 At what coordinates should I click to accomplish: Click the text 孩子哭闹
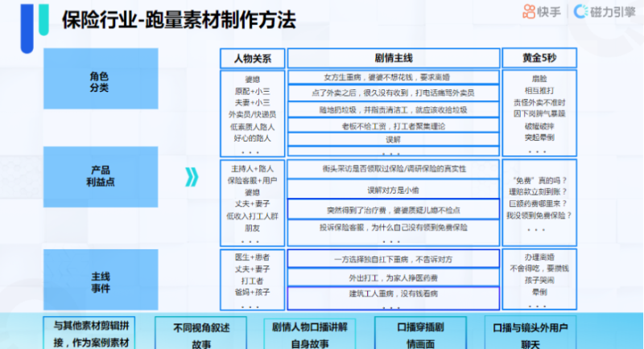pyautogui.click(x=539, y=280)
